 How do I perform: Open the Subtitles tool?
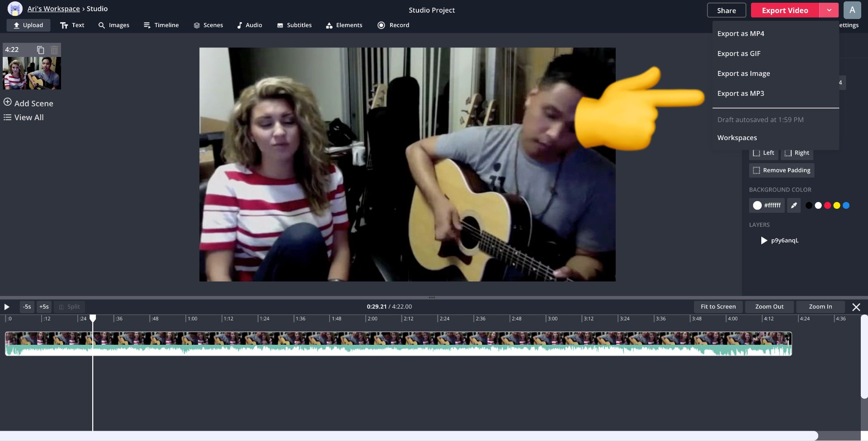[x=294, y=25]
